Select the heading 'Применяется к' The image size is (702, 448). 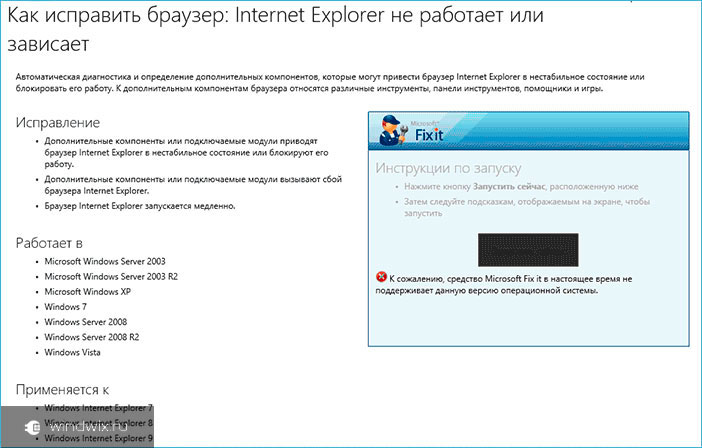pyautogui.click(x=62, y=390)
